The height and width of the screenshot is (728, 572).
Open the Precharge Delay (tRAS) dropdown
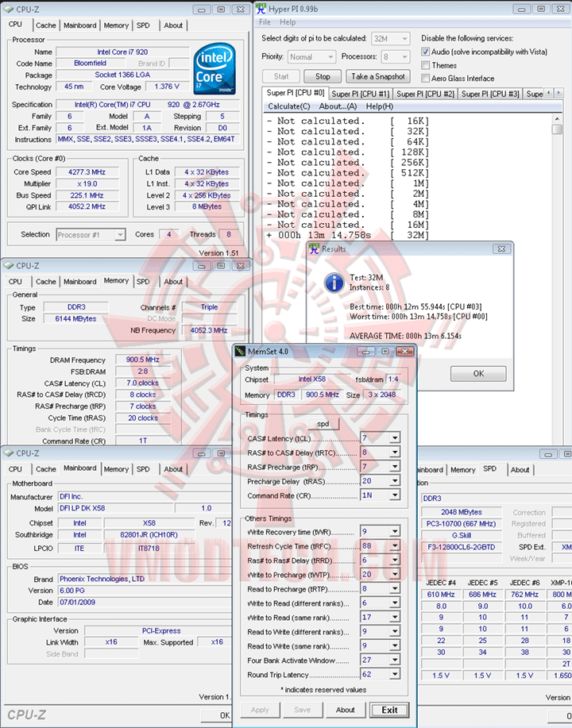click(x=395, y=481)
